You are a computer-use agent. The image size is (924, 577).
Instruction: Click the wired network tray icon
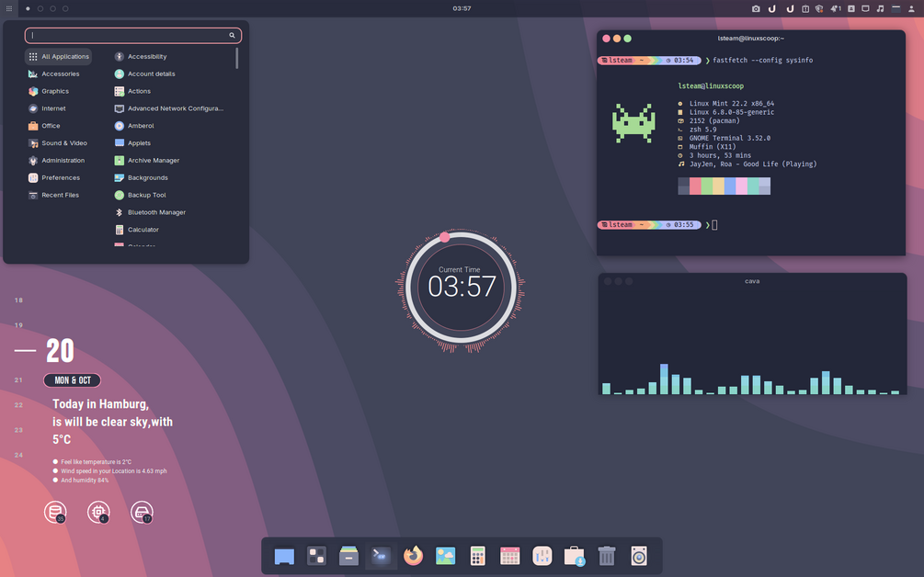866,9
